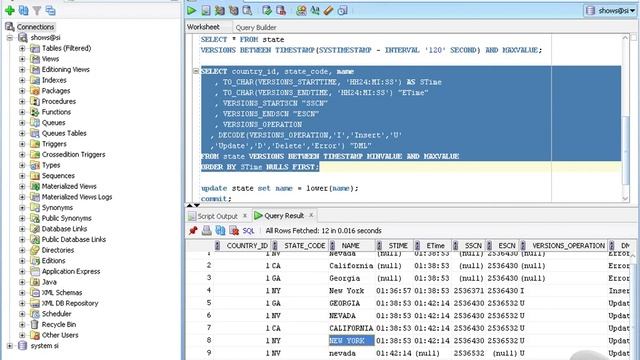Image resolution: width=640 pixels, height=360 pixels.
Task: Click the unshared SQL worksheet icon
Action: [x=301, y=11]
